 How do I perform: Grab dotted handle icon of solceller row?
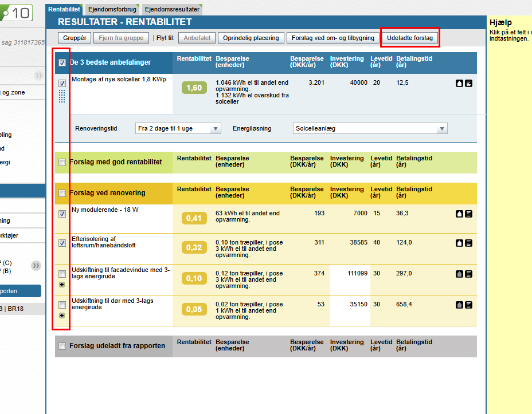[62, 96]
